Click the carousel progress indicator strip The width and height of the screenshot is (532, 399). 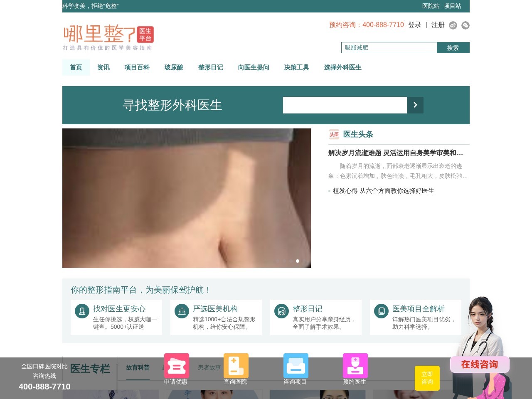click(x=291, y=261)
